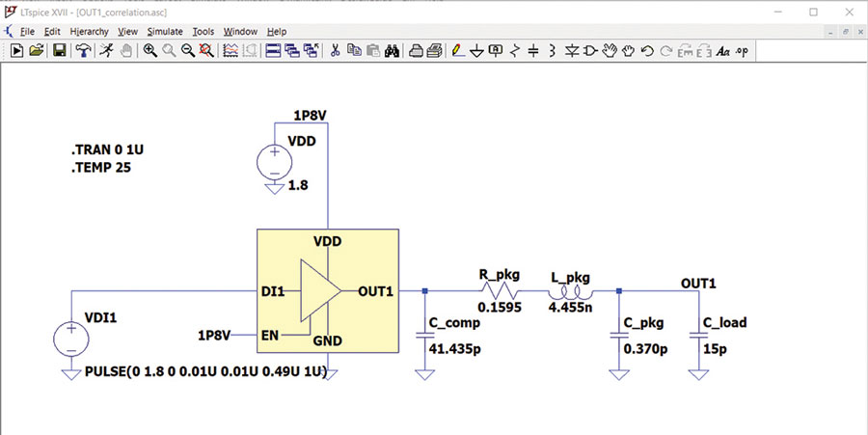Select the Inductor component tool
The image size is (868, 435).
pos(552,51)
